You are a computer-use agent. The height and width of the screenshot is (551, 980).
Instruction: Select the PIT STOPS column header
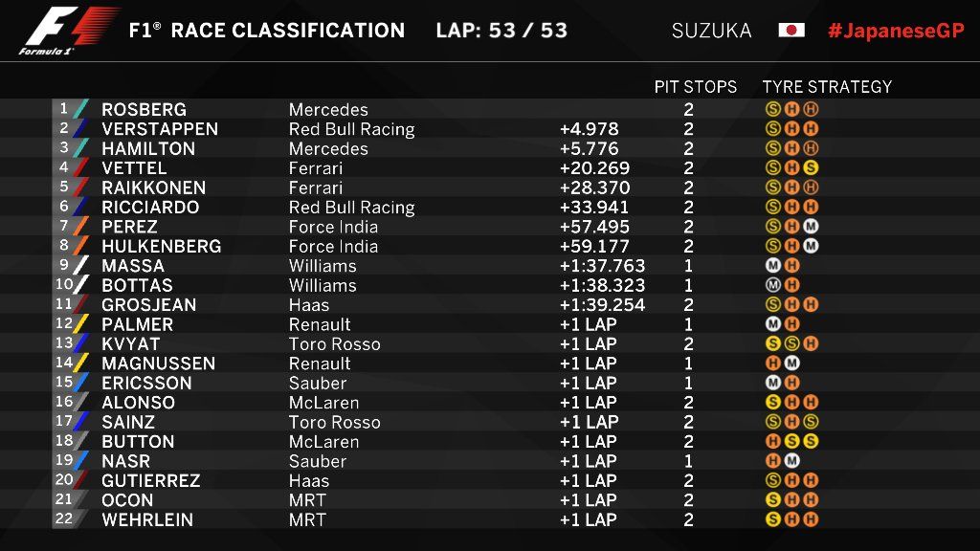coord(696,86)
